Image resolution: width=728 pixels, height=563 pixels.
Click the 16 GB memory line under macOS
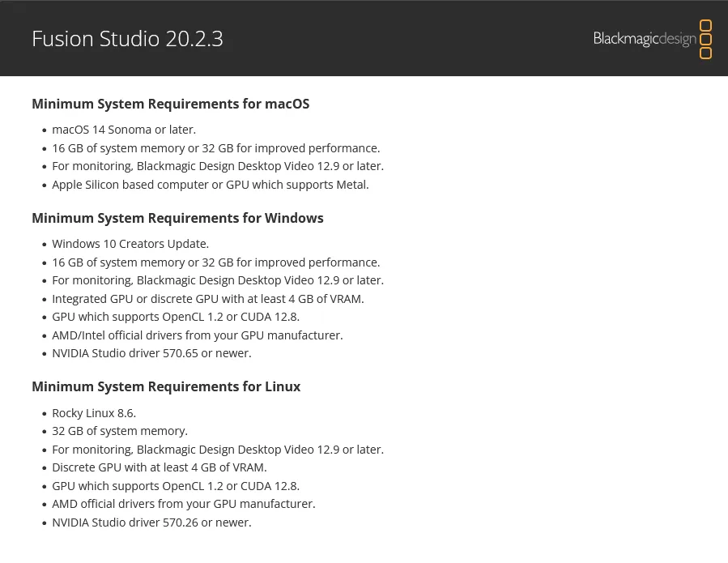click(215, 148)
